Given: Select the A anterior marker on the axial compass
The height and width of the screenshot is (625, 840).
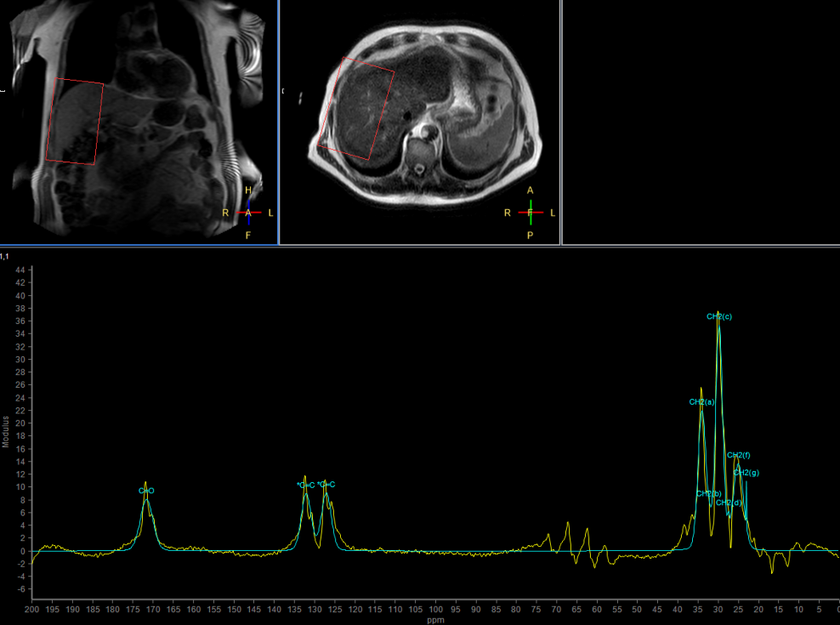Looking at the screenshot, I should coord(530,188).
